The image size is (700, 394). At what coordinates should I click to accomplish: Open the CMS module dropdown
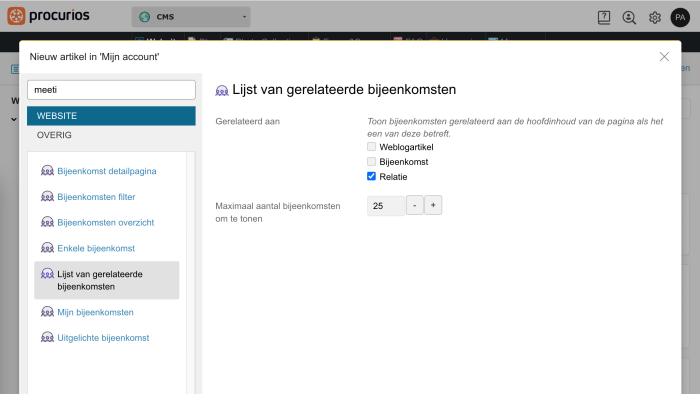[x=191, y=17]
